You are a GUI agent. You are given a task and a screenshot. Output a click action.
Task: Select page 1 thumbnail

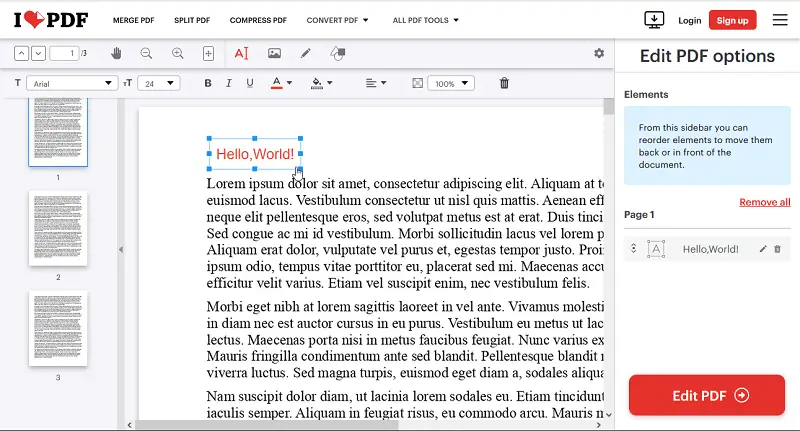(x=58, y=131)
